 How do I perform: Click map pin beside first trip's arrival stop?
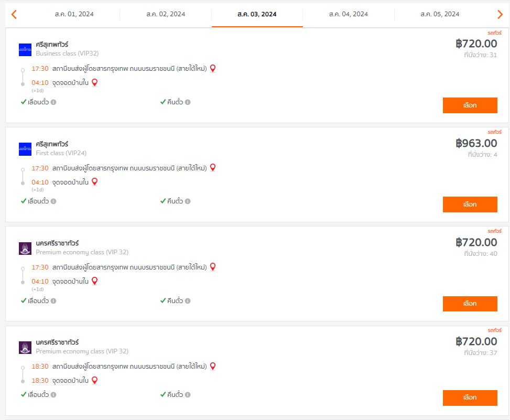95,82
